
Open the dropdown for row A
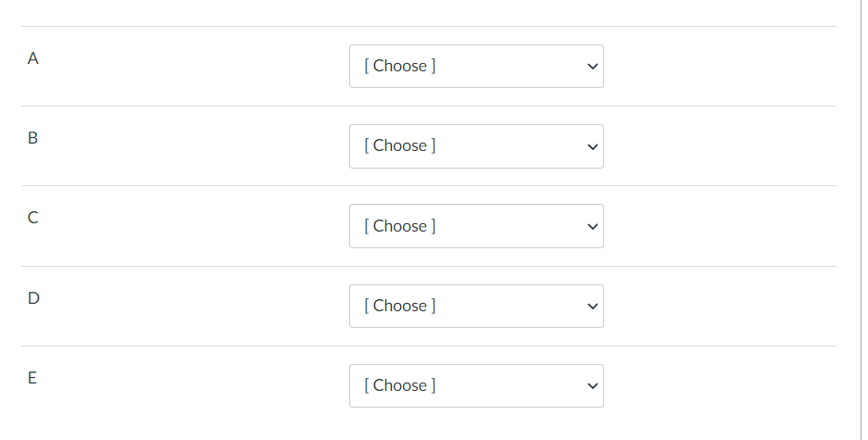click(x=476, y=67)
